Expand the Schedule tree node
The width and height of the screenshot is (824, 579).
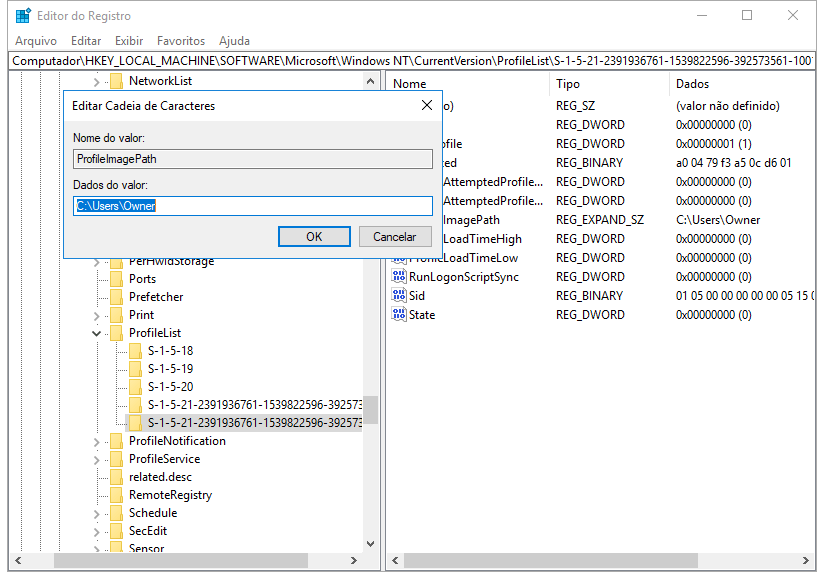97,513
